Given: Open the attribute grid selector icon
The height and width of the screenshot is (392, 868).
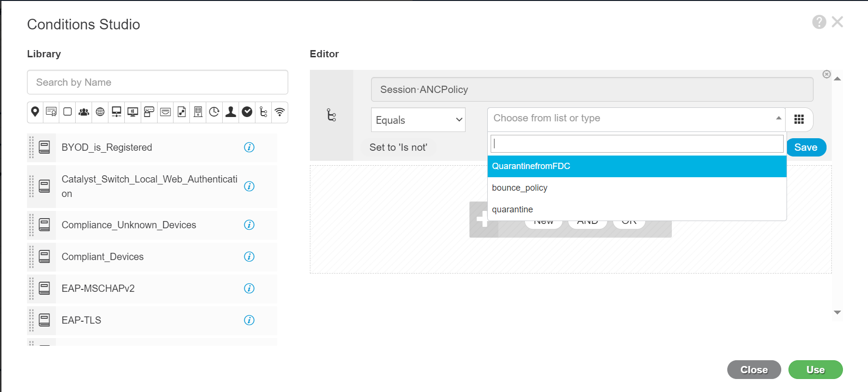Looking at the screenshot, I should coord(799,119).
